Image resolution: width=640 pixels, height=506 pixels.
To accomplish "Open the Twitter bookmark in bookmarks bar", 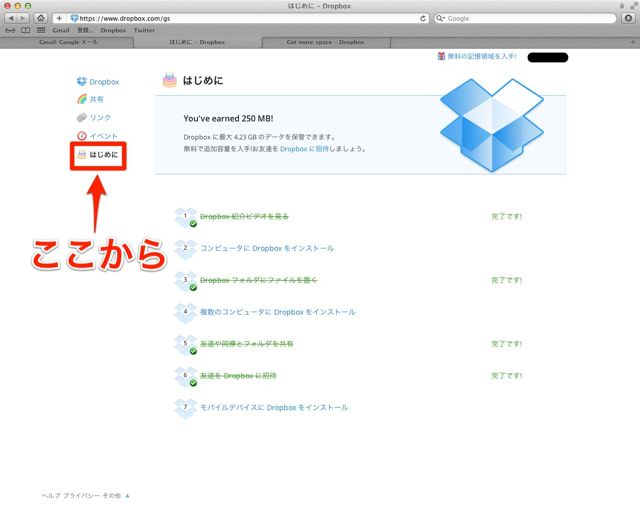I will (x=144, y=30).
